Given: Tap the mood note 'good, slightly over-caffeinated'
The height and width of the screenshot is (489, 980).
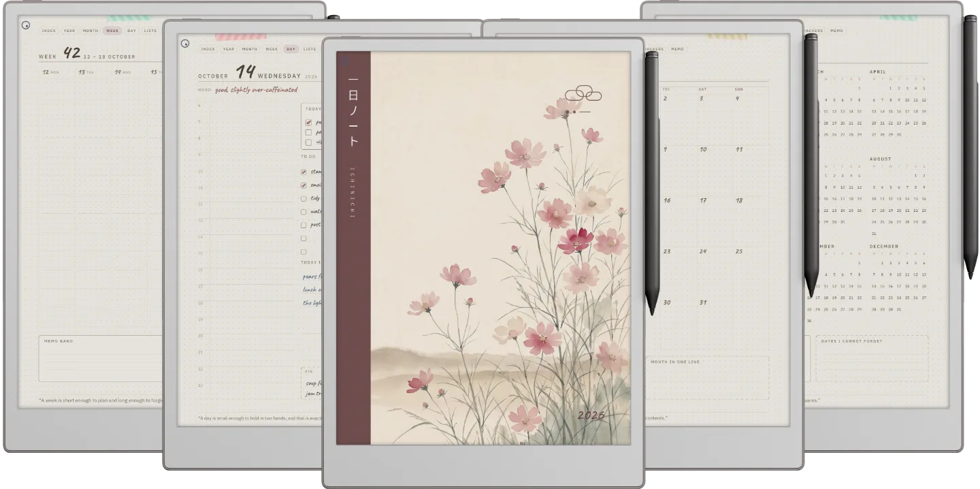Looking at the screenshot, I should 257,89.
